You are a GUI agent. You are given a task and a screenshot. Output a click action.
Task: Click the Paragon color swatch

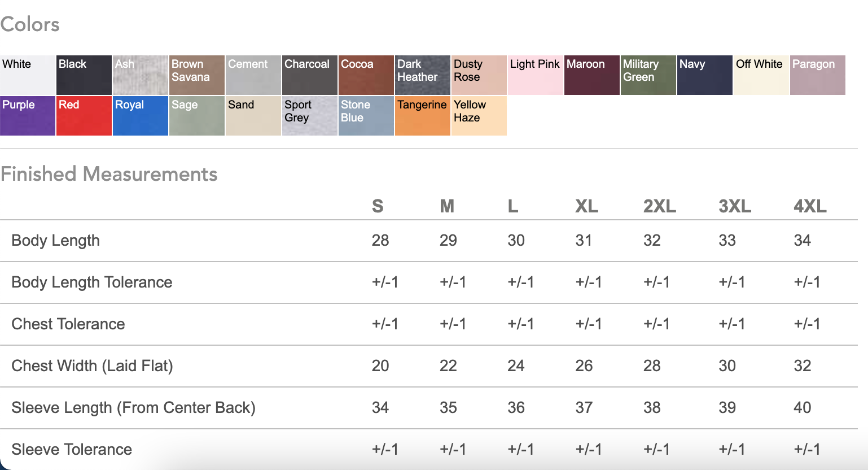[818, 75]
